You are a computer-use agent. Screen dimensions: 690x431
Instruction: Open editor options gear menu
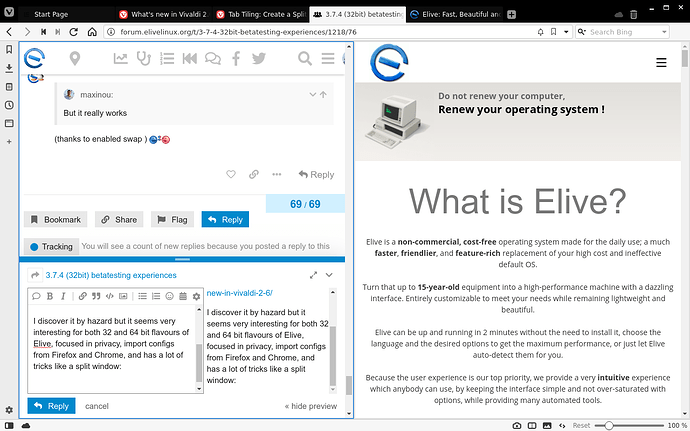click(x=196, y=296)
